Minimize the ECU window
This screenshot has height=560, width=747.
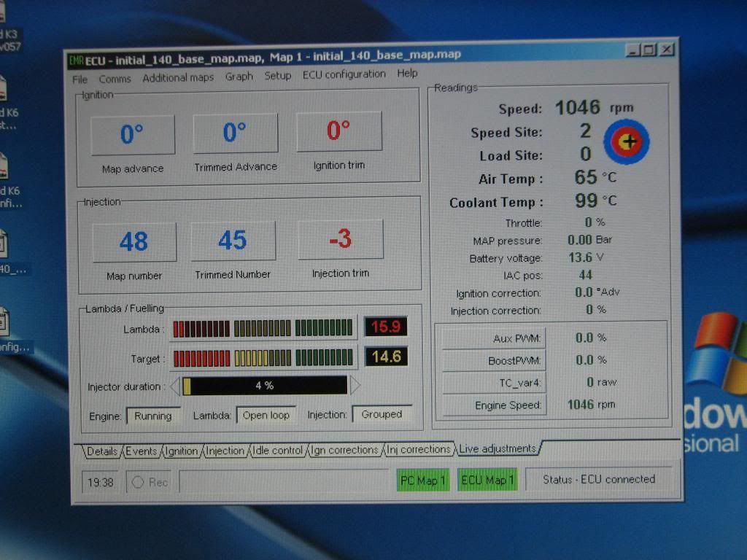(633, 50)
